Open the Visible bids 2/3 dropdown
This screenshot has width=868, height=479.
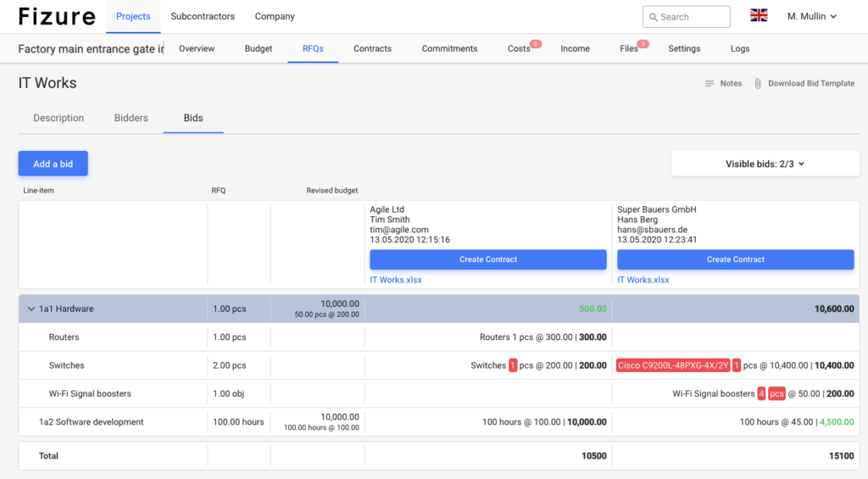coord(765,164)
